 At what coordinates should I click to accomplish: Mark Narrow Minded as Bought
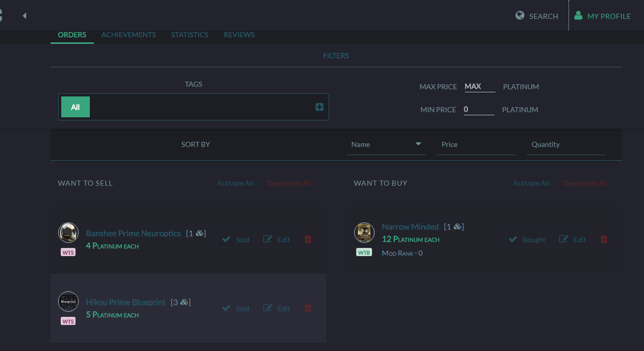point(527,239)
